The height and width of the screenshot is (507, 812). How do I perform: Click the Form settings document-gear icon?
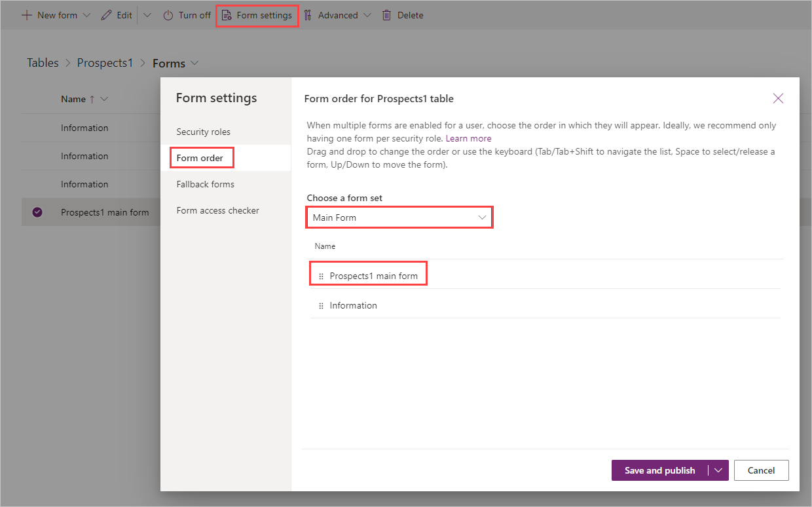[x=227, y=15]
